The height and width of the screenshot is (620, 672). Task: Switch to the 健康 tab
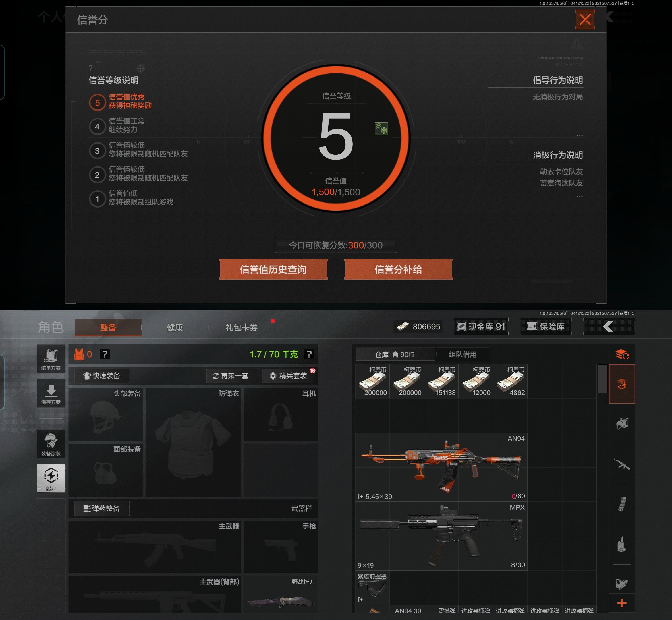(x=175, y=328)
